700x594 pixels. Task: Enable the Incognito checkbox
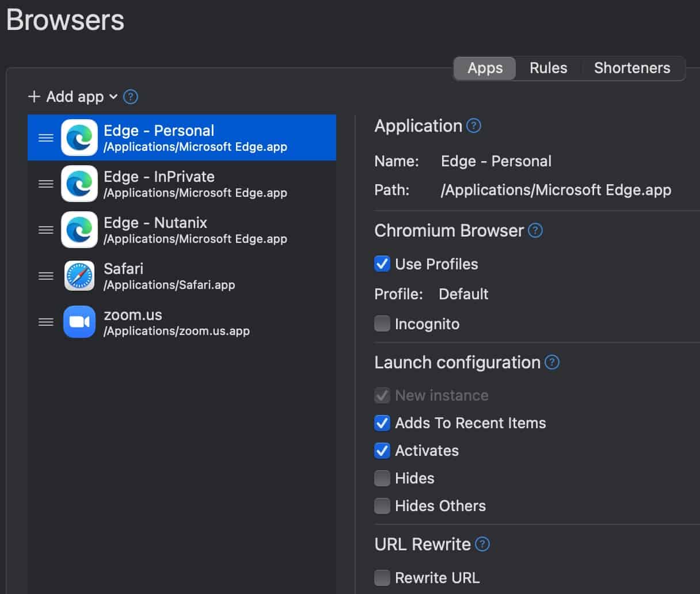[382, 323]
